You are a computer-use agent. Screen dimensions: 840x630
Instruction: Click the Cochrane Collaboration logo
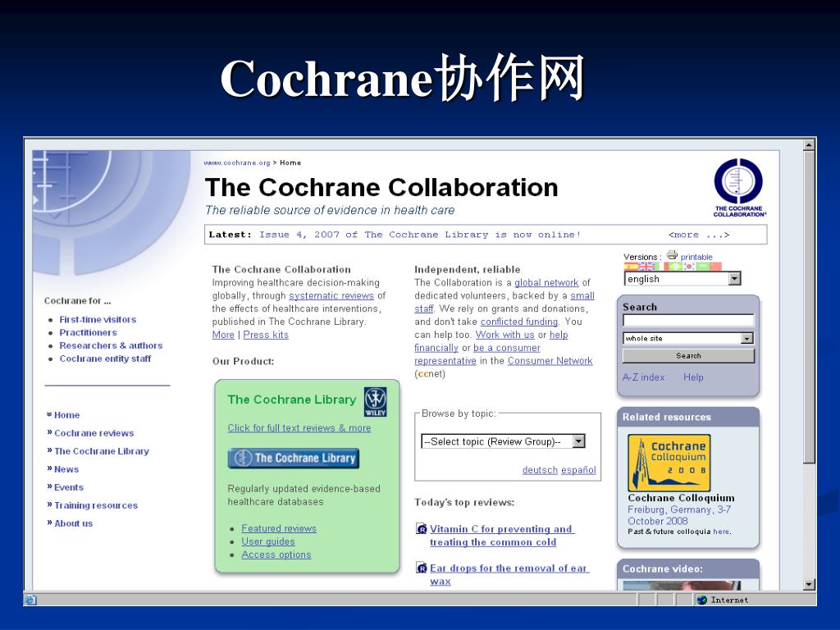pyautogui.click(x=739, y=188)
